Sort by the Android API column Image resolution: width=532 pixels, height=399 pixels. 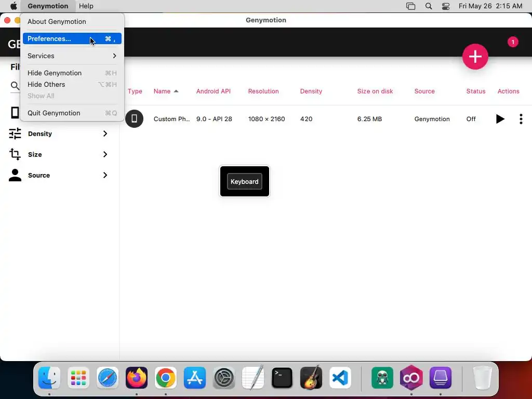(214, 91)
